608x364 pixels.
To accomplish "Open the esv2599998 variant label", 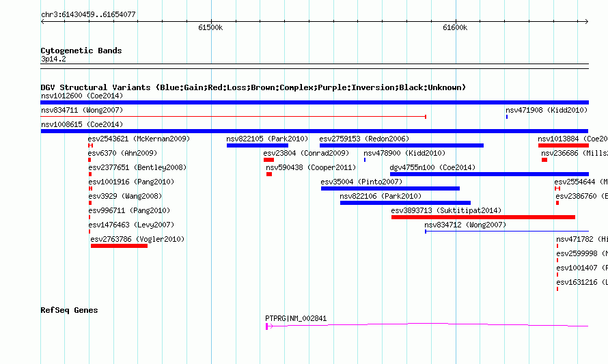I will 582,253.
